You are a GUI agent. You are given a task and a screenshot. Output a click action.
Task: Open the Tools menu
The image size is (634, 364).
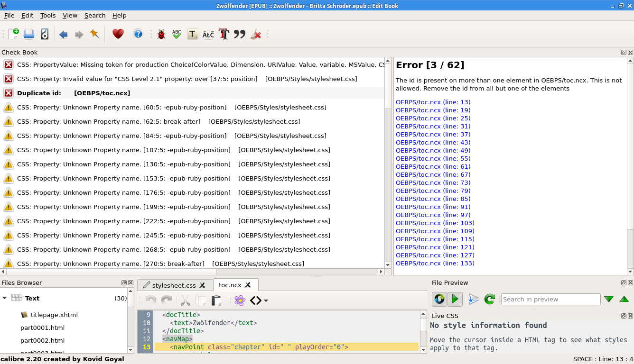click(47, 15)
